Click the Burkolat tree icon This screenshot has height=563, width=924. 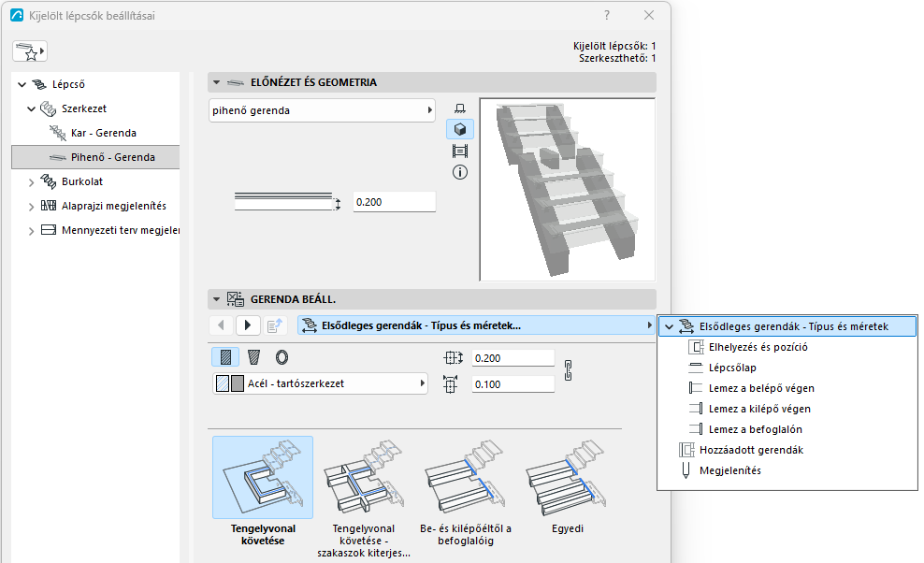click(x=49, y=181)
